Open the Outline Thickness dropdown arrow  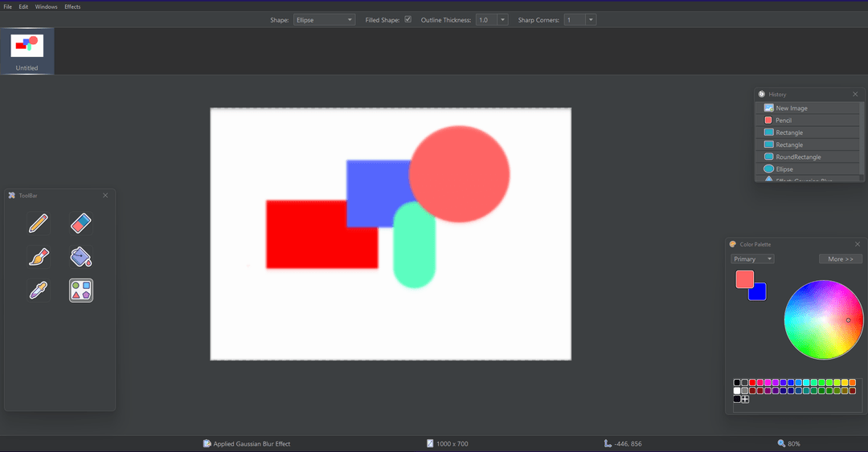[502, 20]
